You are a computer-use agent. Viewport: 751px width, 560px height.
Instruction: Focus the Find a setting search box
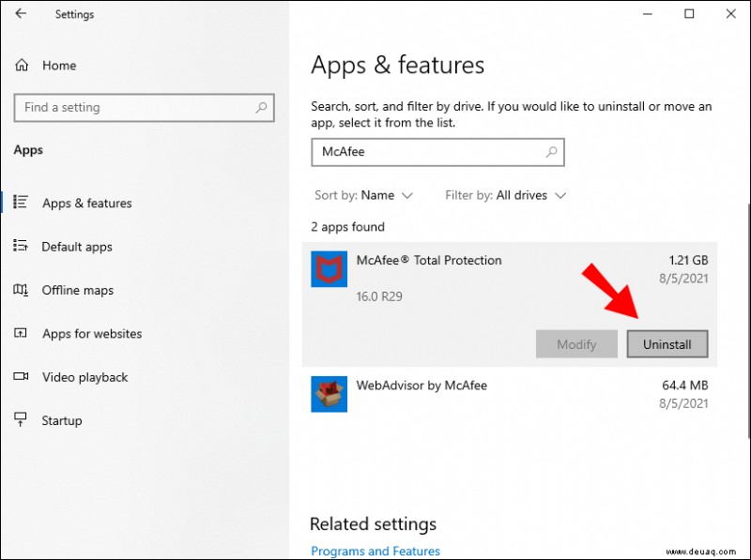(145, 107)
